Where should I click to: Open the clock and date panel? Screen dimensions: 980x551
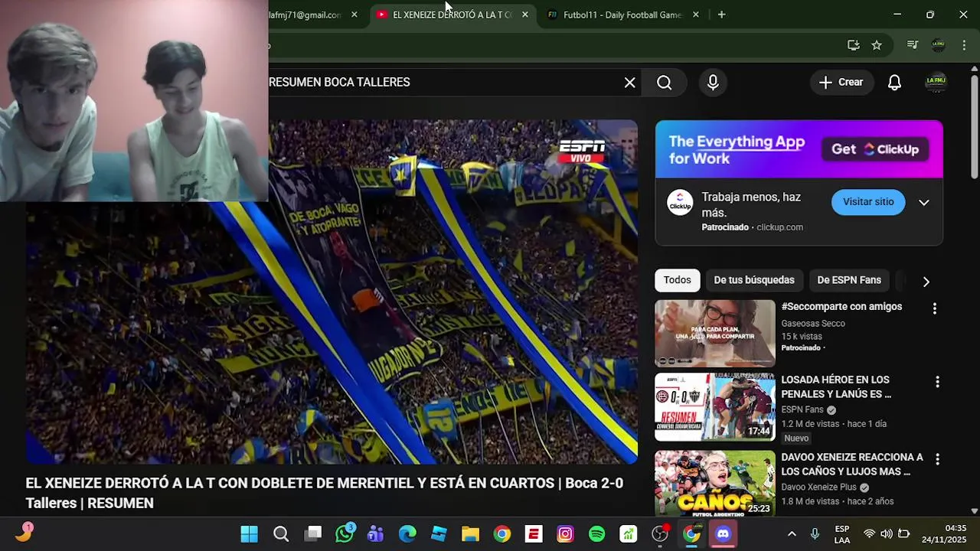[x=944, y=534]
